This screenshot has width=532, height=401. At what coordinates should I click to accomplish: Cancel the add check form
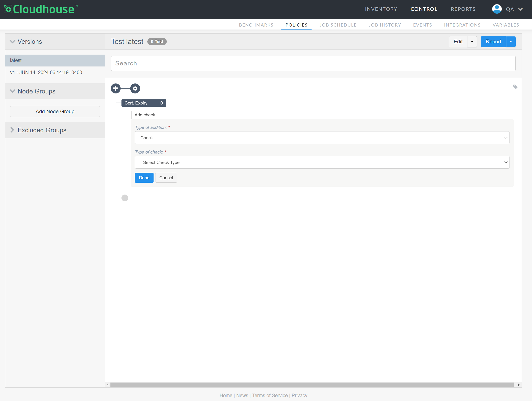pos(166,178)
